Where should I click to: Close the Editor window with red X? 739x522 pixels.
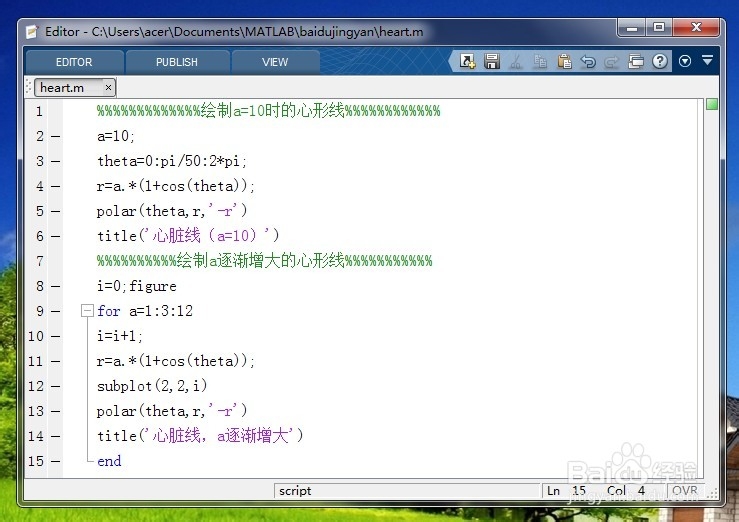(696, 28)
